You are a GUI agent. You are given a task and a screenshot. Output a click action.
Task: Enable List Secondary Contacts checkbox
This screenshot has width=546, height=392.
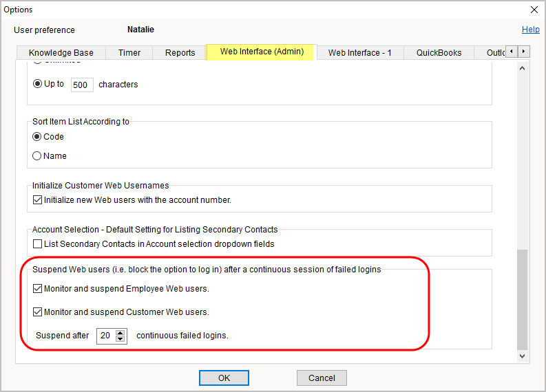pos(37,244)
